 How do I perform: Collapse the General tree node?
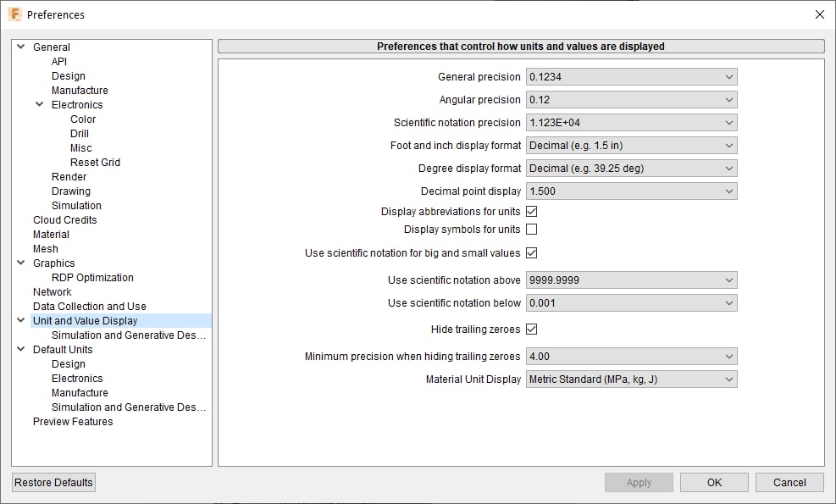pos(21,47)
